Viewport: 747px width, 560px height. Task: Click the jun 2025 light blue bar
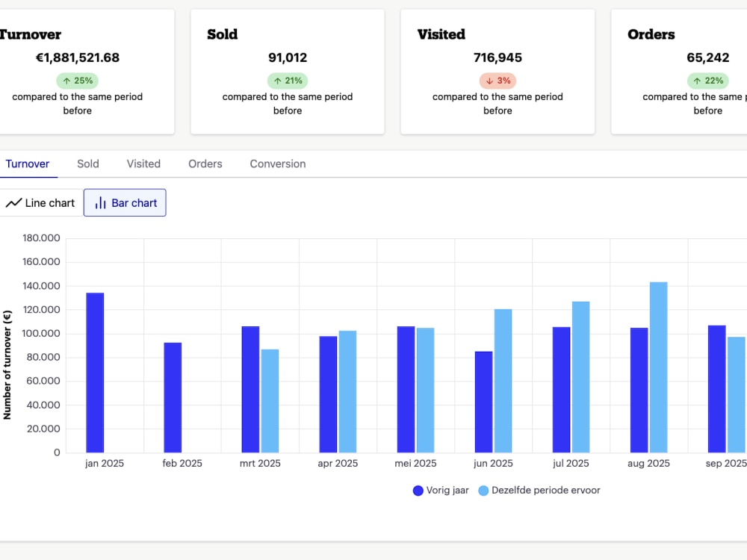(503, 381)
